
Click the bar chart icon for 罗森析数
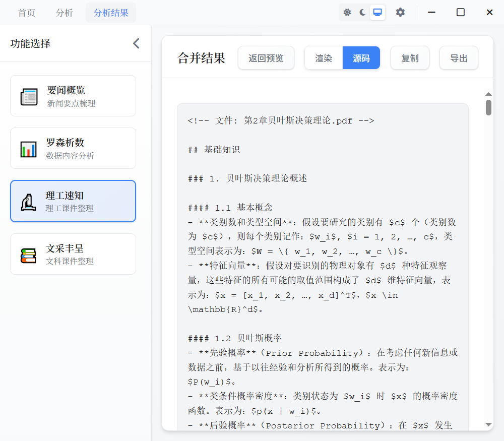tap(29, 148)
